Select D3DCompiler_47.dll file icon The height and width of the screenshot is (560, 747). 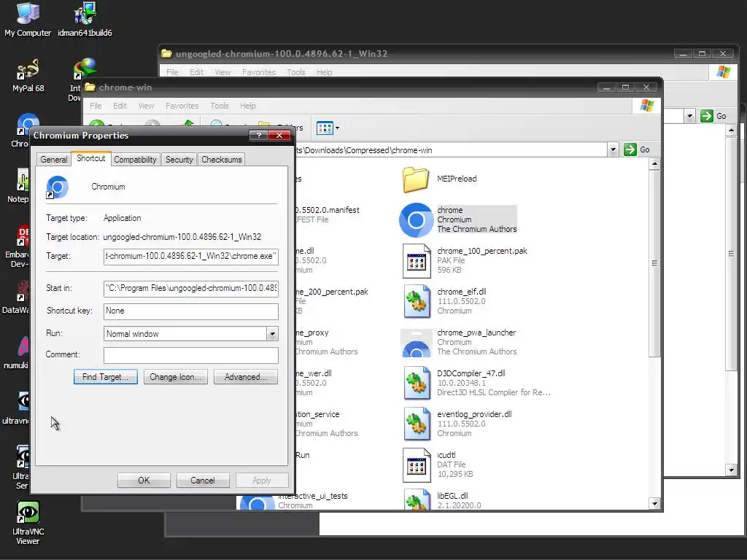tap(417, 383)
